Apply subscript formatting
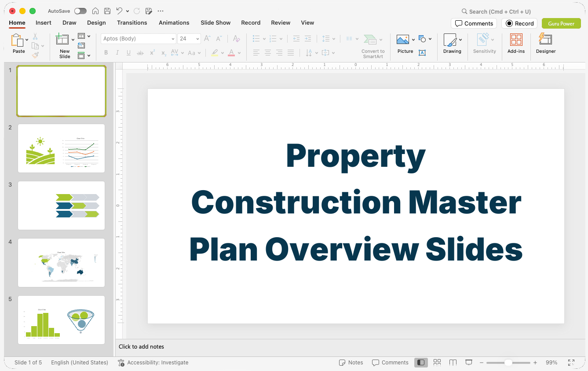This screenshot has height=371, width=588. click(164, 53)
